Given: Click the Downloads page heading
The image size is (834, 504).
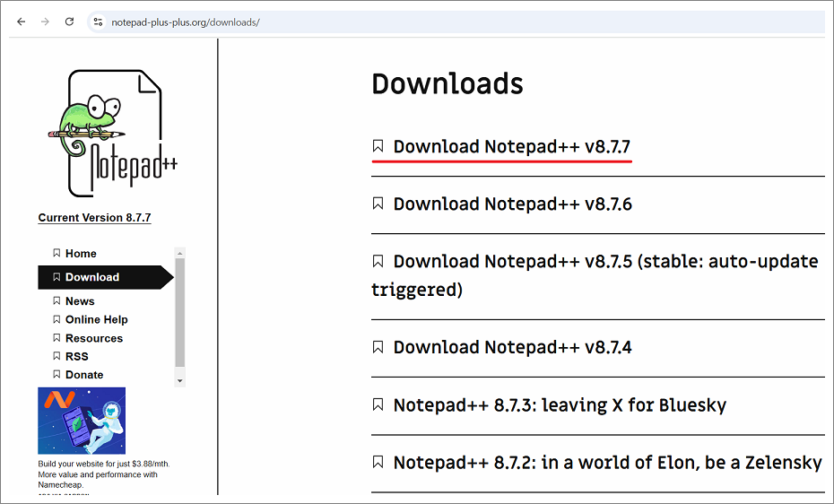Looking at the screenshot, I should click(447, 83).
